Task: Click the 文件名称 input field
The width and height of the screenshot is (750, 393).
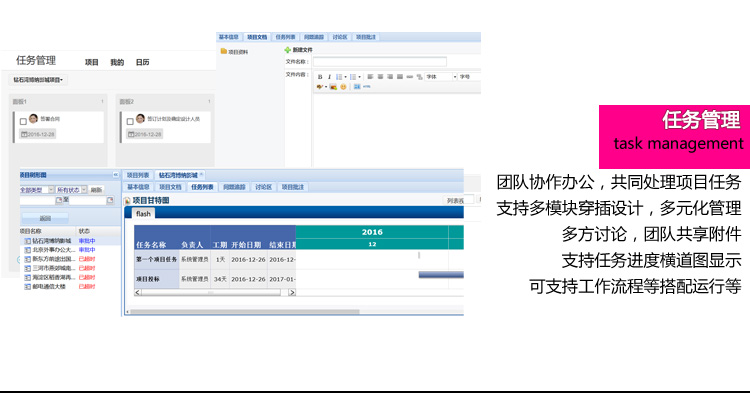Action: click(380, 62)
